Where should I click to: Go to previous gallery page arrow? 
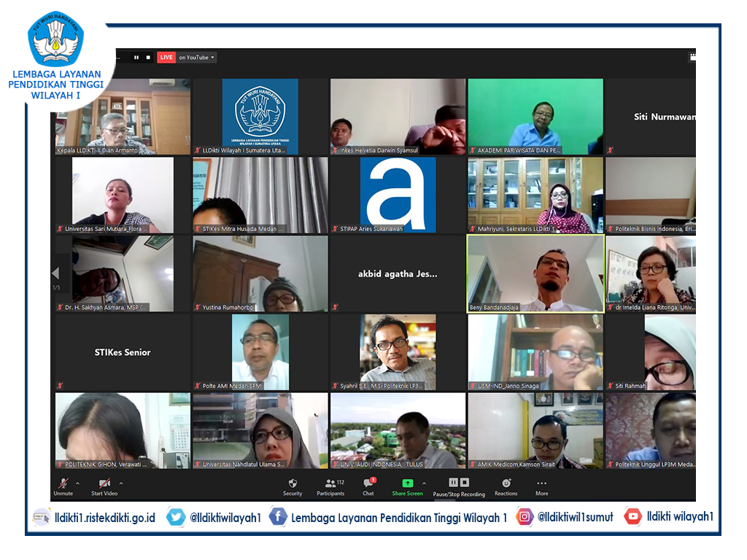coord(55,273)
